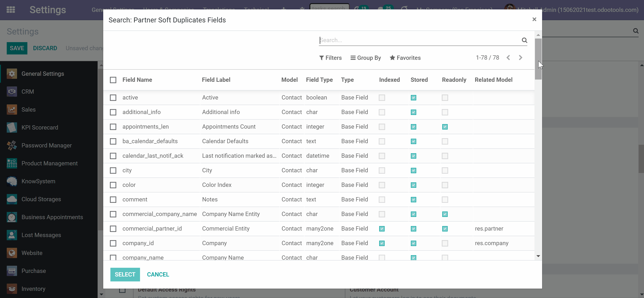Click the magnifier icon in dialog search
This screenshot has width=644, height=298.
click(524, 40)
